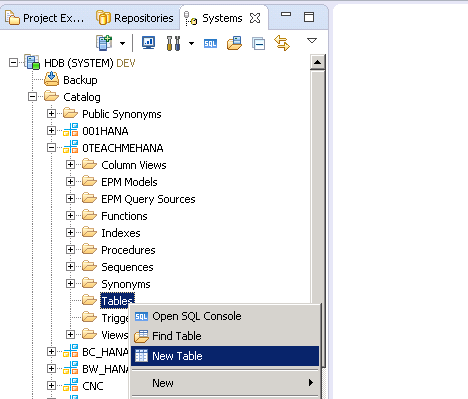Open the Administration monitor icon
Viewport: 468px width, 399px height.
(148, 43)
